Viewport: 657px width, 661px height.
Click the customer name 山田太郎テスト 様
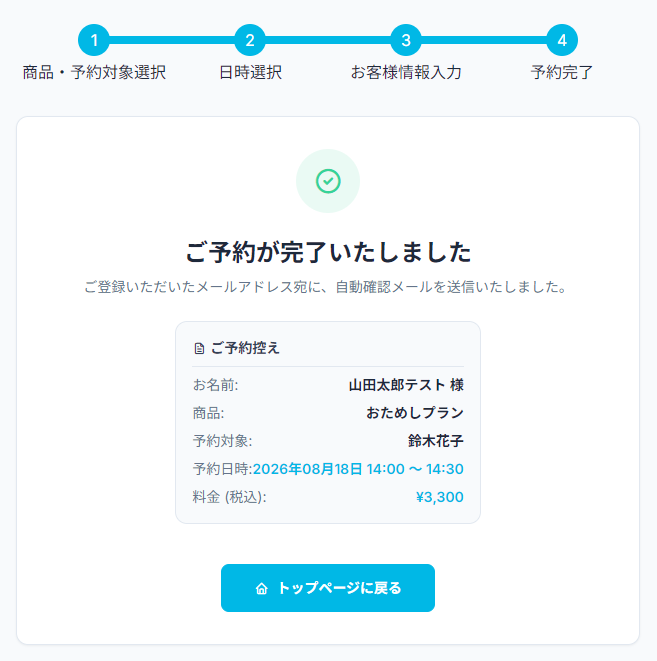406,385
